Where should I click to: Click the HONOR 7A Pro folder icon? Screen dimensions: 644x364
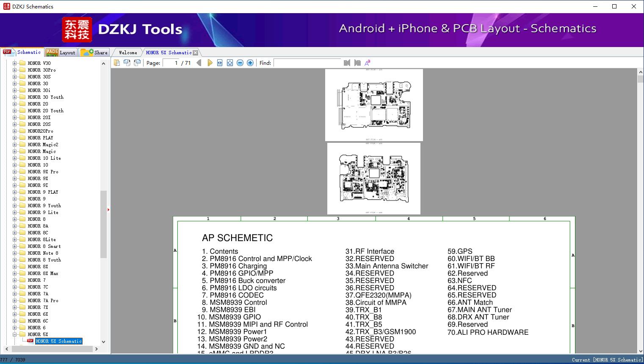click(22, 300)
